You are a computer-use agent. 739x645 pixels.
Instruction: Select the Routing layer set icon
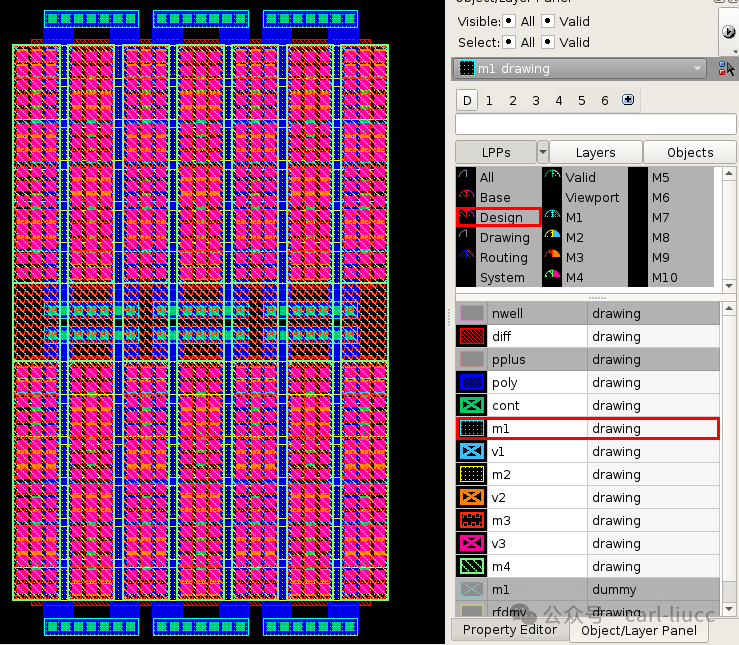point(464,257)
